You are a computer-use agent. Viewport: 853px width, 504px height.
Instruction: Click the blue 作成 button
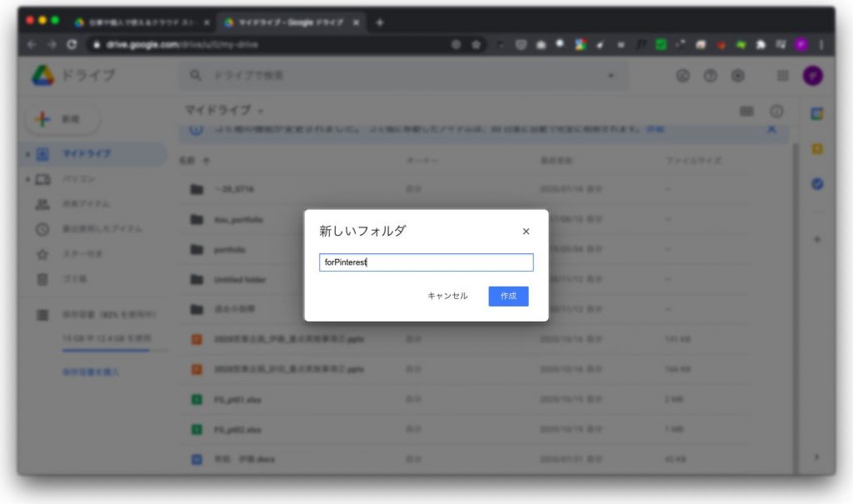coord(508,296)
